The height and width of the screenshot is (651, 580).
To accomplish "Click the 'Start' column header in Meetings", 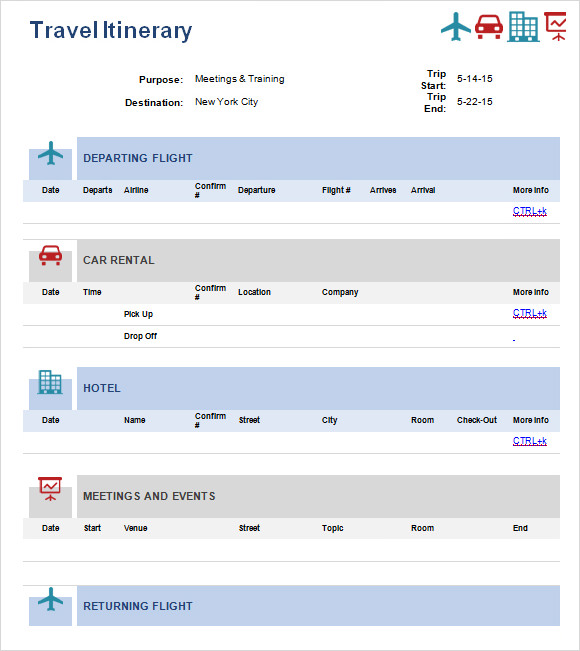I will point(92,528).
